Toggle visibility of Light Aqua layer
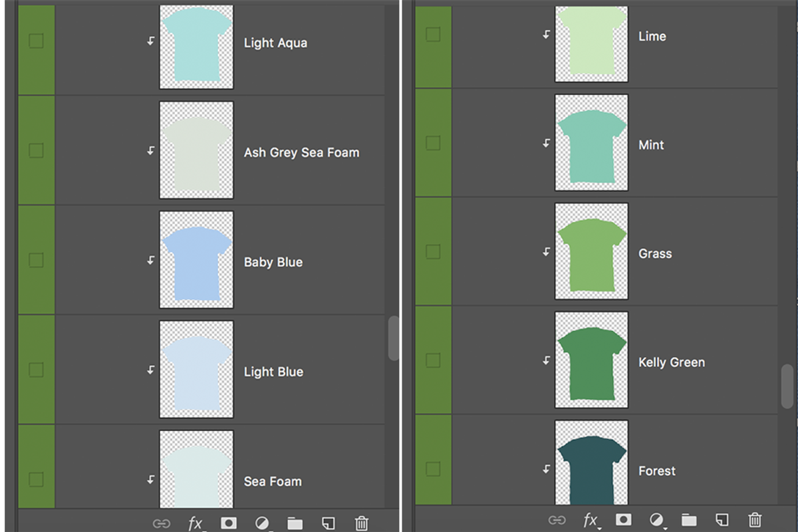Viewport: 798px width, 532px height. point(36,41)
